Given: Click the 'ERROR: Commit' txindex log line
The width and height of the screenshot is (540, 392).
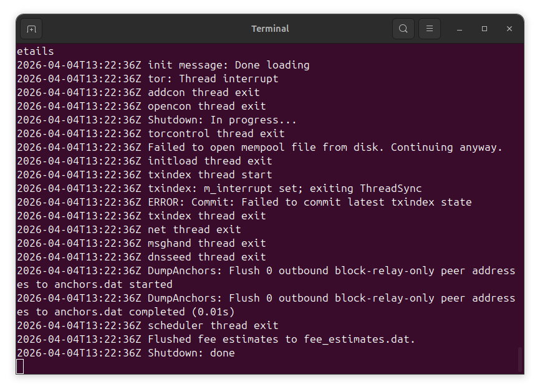Looking at the screenshot, I should 309,202.
